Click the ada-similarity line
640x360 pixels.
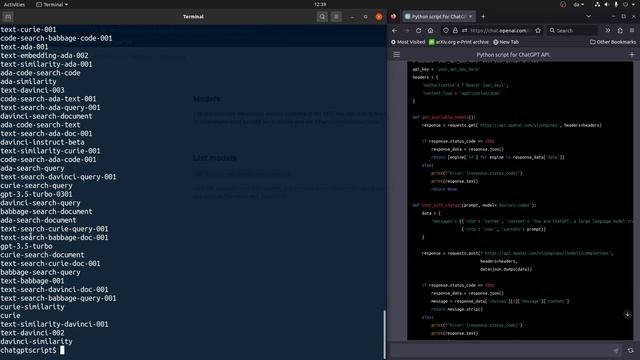tap(28, 82)
